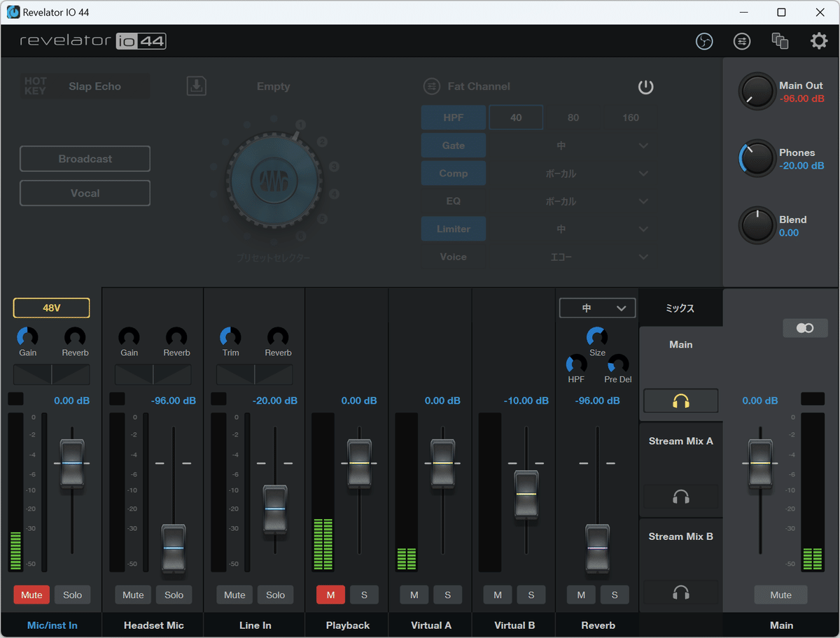Open the settings gear icon

pyautogui.click(x=819, y=41)
